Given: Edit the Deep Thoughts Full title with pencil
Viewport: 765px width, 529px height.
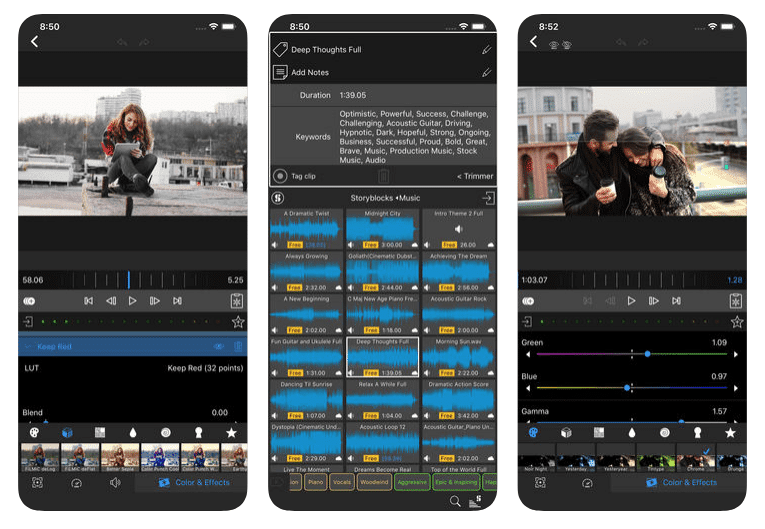Looking at the screenshot, I should [x=486, y=50].
